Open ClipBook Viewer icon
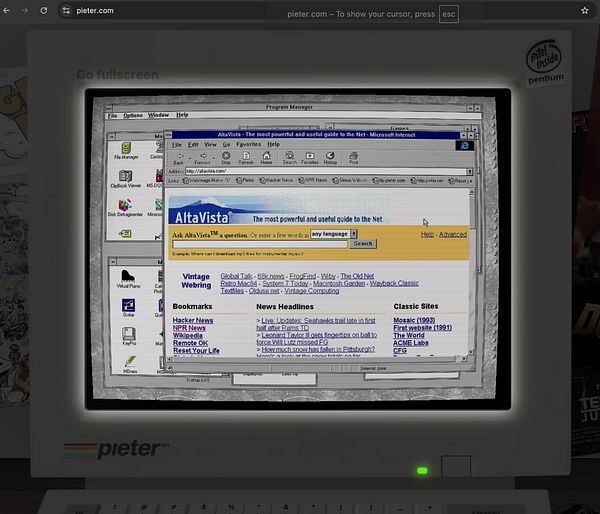Image resolution: width=600 pixels, height=514 pixels. tap(126, 179)
